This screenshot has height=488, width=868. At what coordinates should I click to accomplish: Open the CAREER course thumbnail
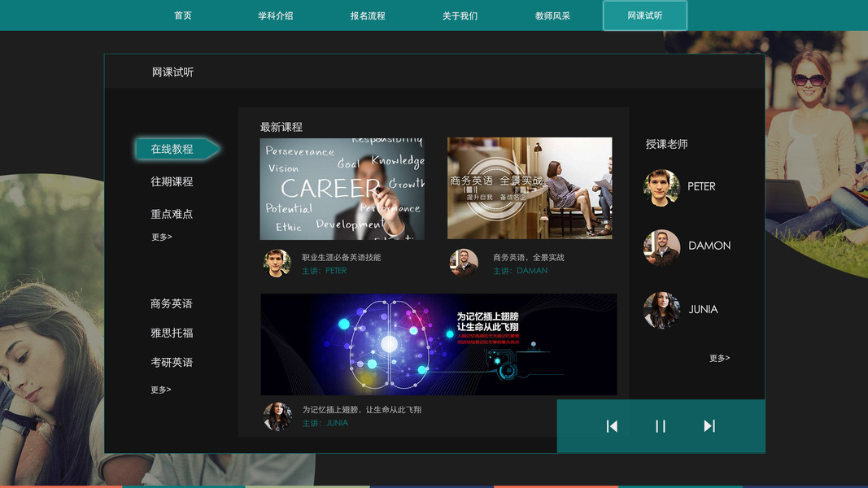[342, 189]
